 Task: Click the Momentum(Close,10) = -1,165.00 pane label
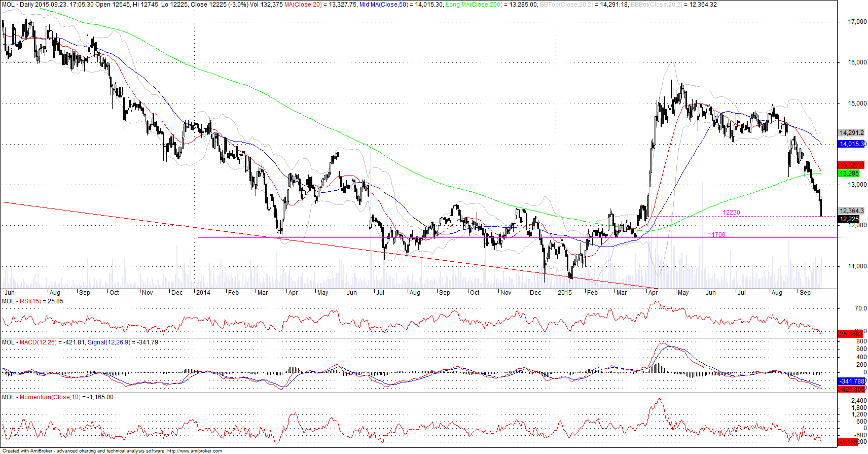pyautogui.click(x=66, y=397)
